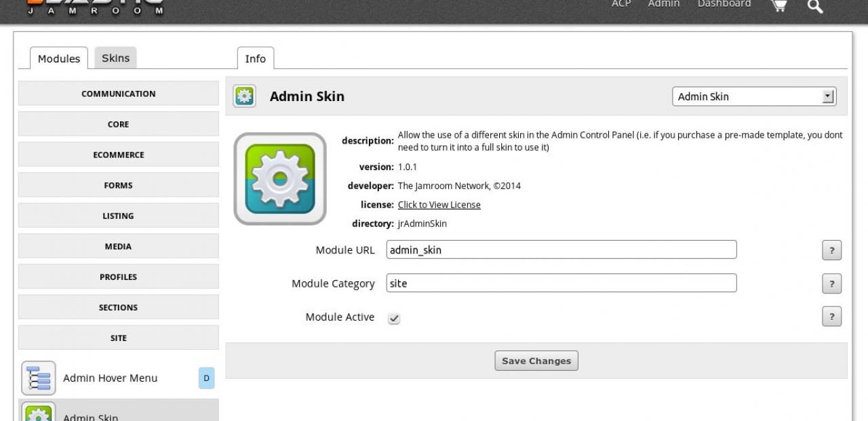Viewport: 868px width, 421px height.
Task: Expand the Media category
Action: (119, 246)
